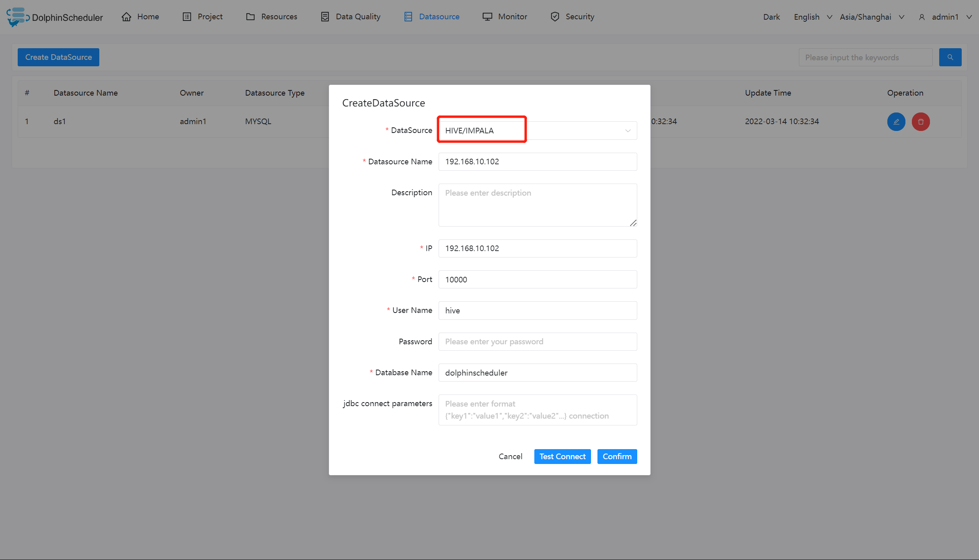Click the DolphinScheduler logo icon

(17, 17)
